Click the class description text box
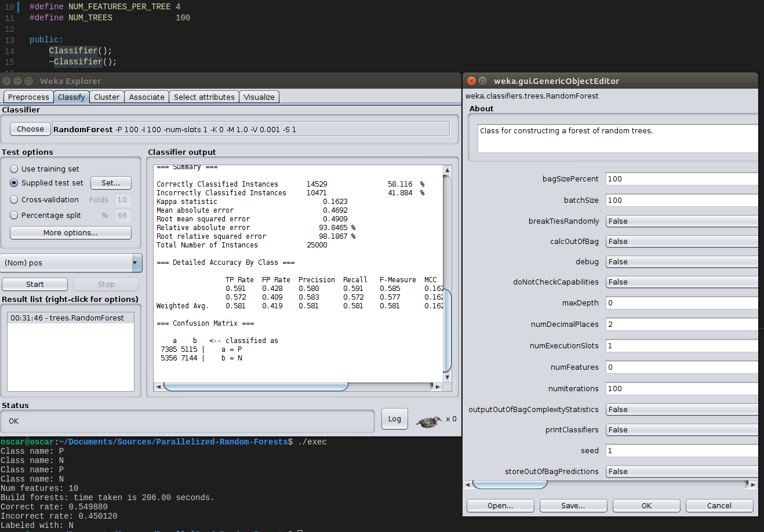Viewport: 764px width, 532px height. (x=618, y=139)
